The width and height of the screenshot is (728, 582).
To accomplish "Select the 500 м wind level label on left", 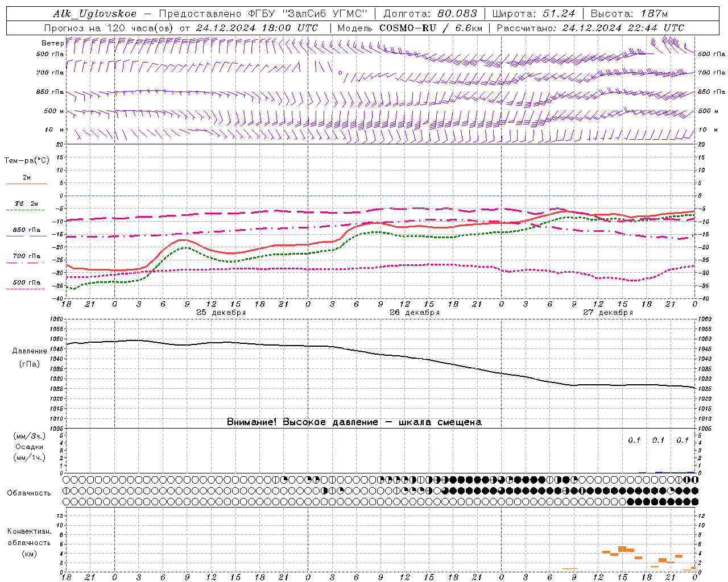I will pyautogui.click(x=54, y=111).
